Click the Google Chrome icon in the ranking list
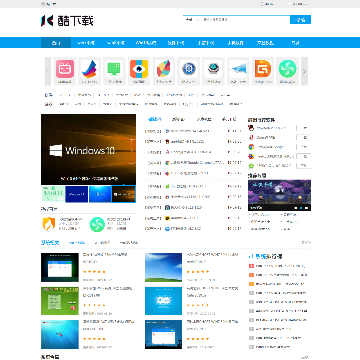The width and height of the screenshot is (360, 360). [x=251, y=147]
